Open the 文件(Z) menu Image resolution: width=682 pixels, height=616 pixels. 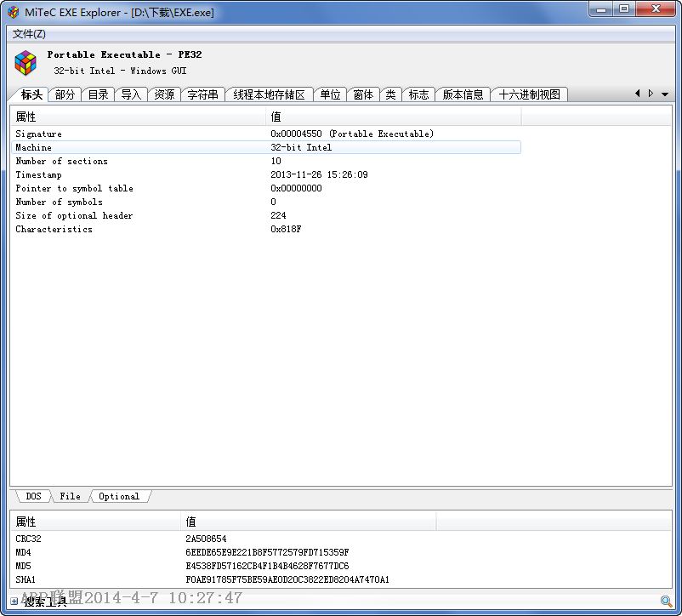click(29, 34)
